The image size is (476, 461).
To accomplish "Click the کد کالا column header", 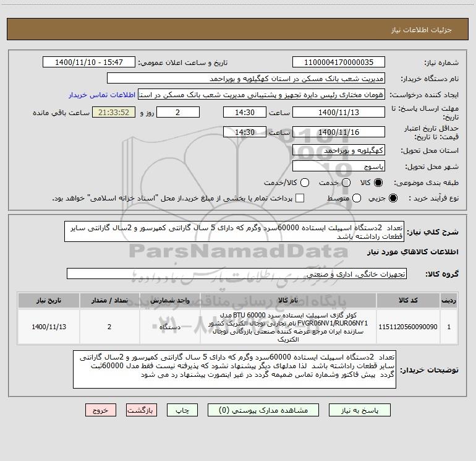I will pyautogui.click(x=408, y=300).
